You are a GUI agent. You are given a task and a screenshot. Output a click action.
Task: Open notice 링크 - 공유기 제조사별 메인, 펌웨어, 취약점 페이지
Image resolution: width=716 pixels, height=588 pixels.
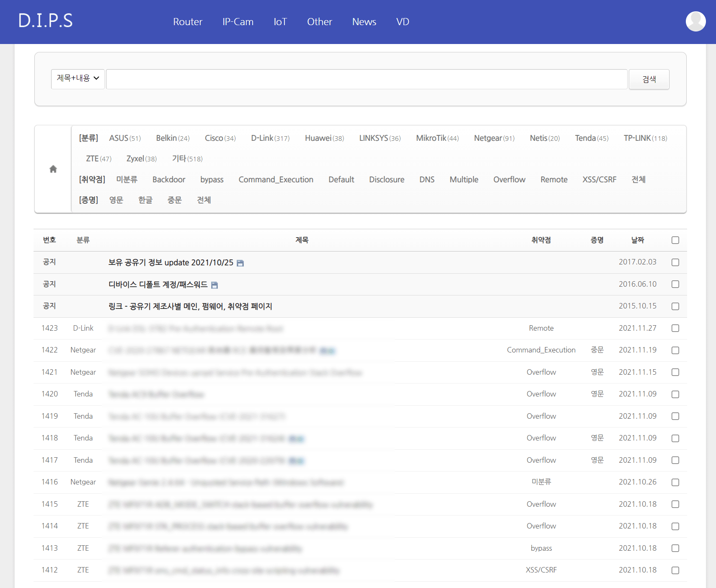click(x=190, y=306)
